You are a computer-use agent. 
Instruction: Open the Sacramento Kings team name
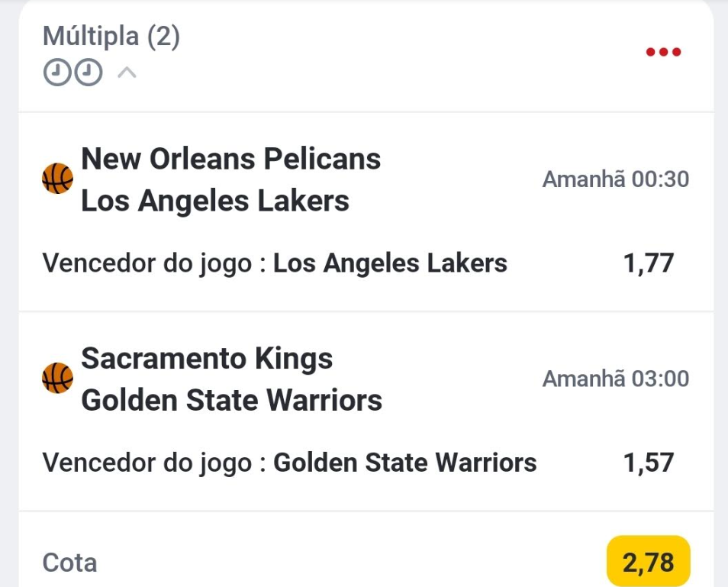[207, 358]
